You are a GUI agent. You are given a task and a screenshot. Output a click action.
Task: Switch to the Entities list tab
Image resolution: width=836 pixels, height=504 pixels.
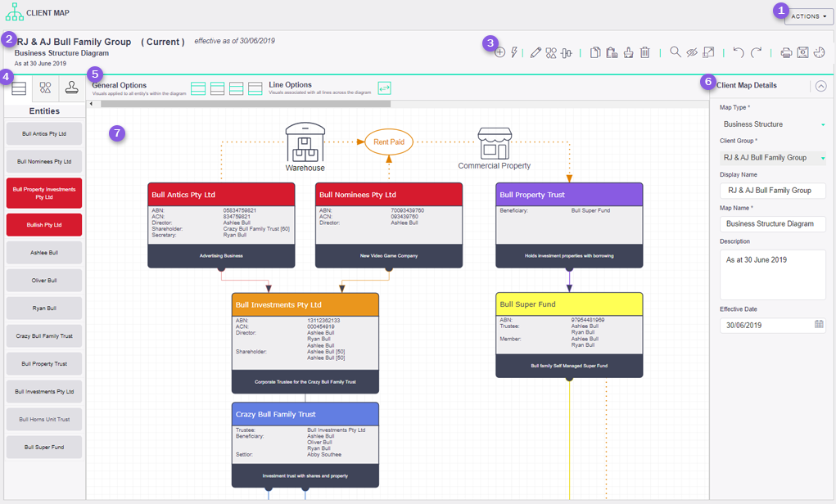coord(19,88)
